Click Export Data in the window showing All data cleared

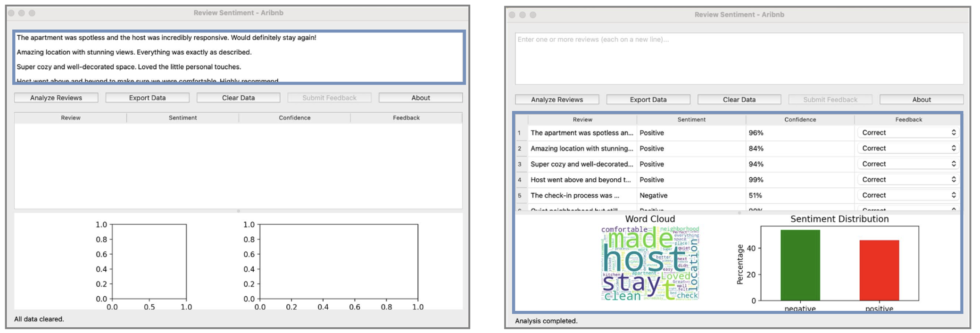(x=147, y=98)
